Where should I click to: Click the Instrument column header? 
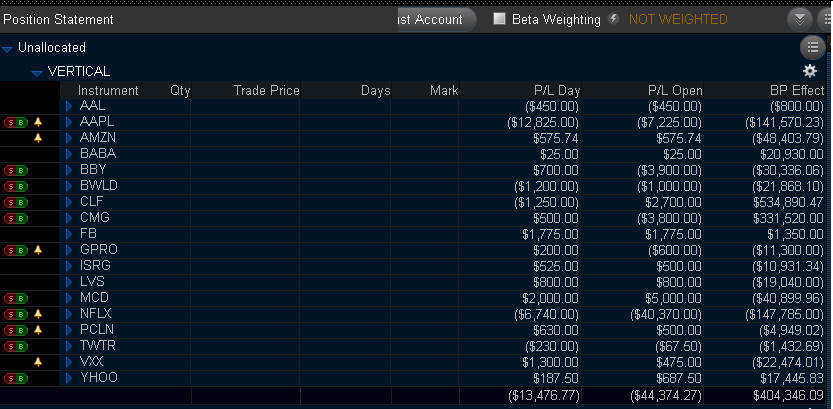tap(108, 90)
